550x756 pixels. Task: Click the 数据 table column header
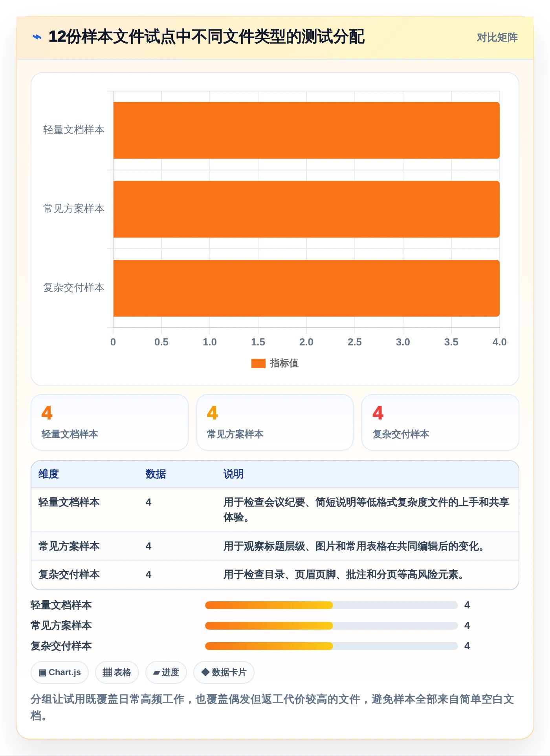(156, 474)
